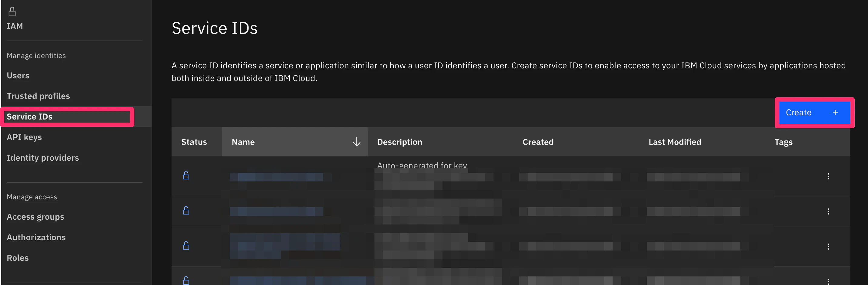This screenshot has height=285, width=868.
Task: Click the IAM lock icon in the sidebar
Action: (12, 12)
